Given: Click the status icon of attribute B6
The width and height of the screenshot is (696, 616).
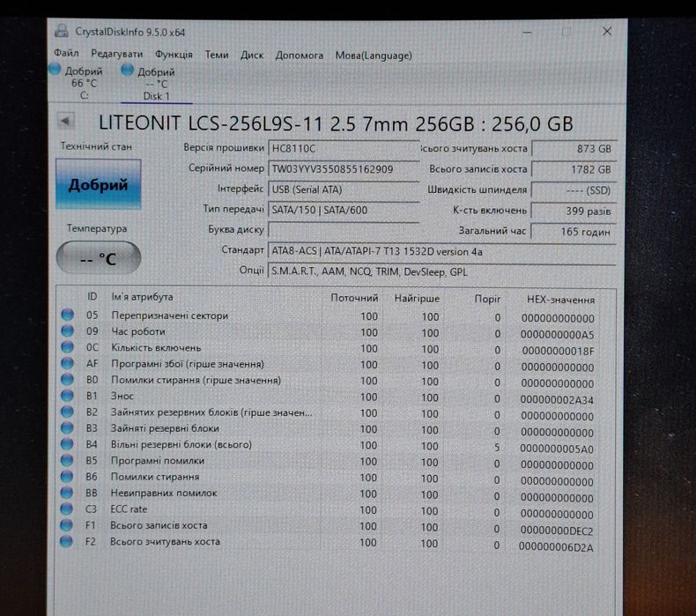Looking at the screenshot, I should [x=67, y=476].
